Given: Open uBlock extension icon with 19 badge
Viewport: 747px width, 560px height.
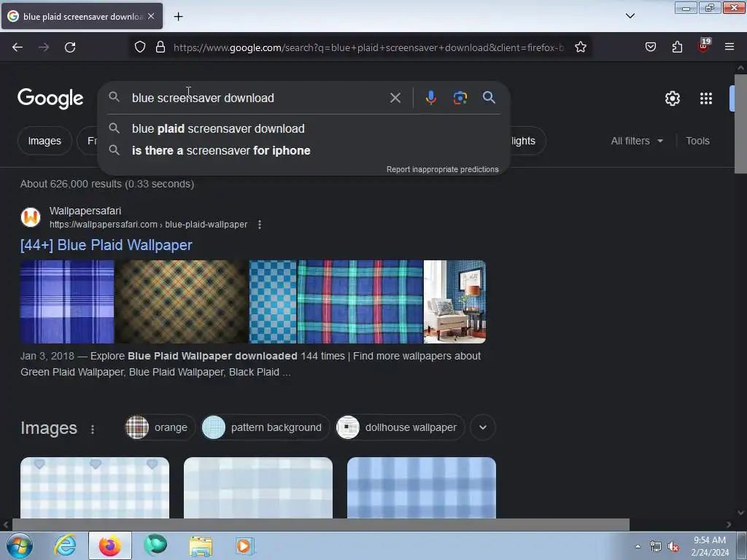Looking at the screenshot, I should tap(704, 46).
